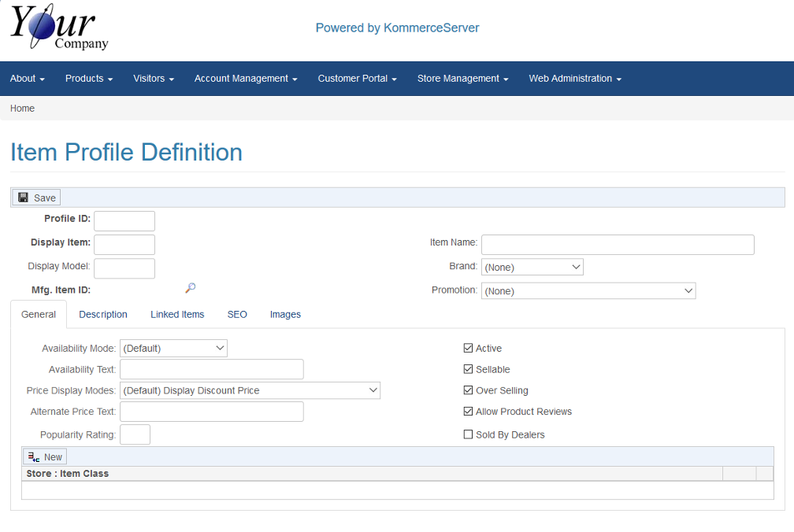Viewport: 794px width, 532px height.
Task: Toggle the Sellable checkbox
Action: point(469,369)
